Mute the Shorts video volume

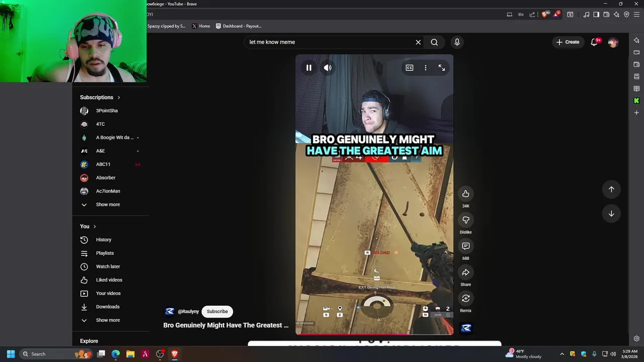click(328, 68)
